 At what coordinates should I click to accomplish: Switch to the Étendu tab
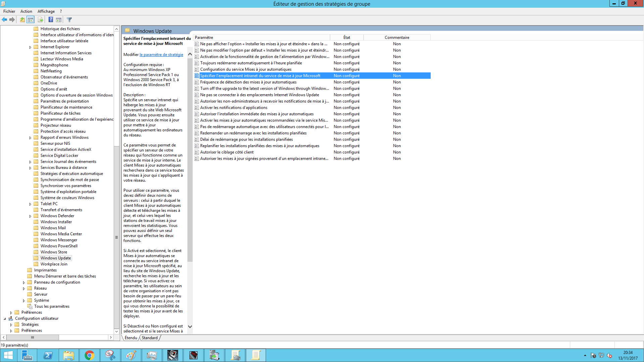131,338
